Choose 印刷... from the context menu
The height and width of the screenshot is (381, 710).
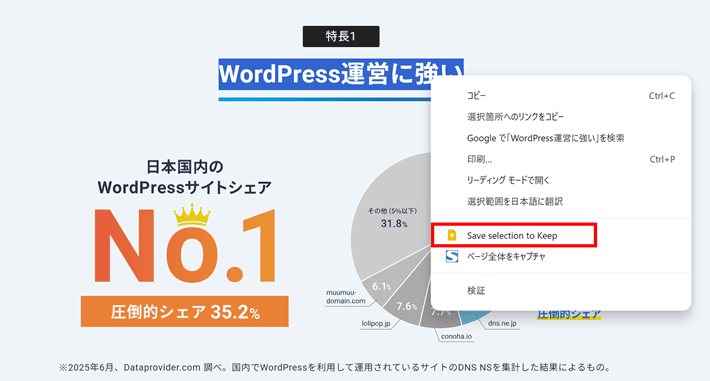pos(561,159)
